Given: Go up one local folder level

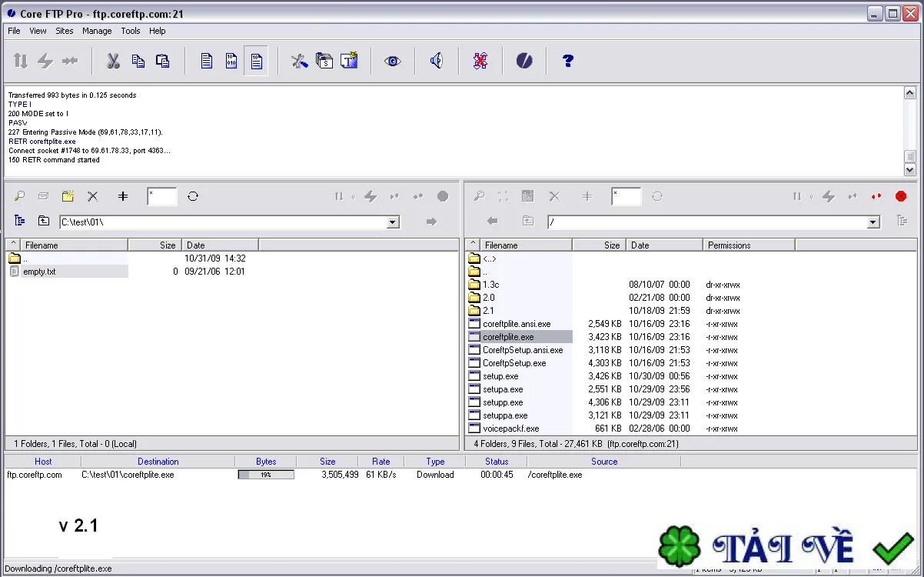Looking at the screenshot, I should (44, 222).
